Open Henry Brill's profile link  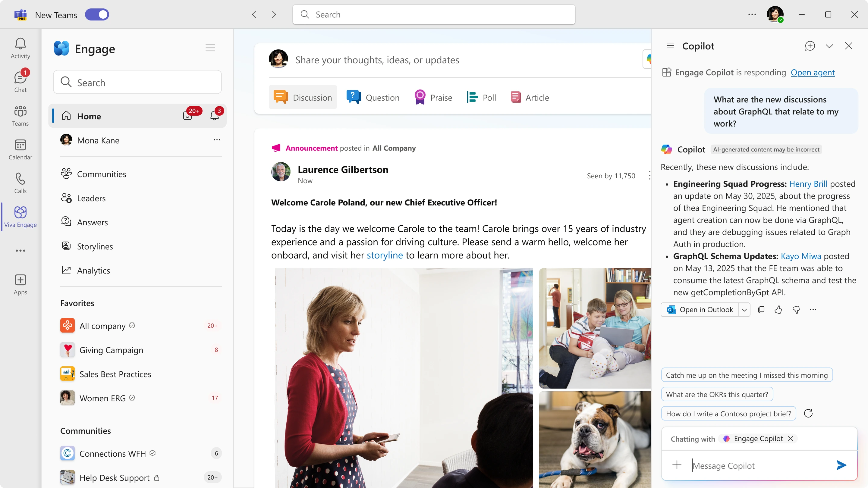pyautogui.click(x=808, y=184)
